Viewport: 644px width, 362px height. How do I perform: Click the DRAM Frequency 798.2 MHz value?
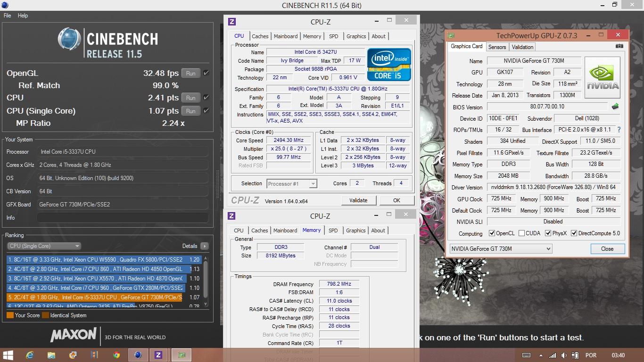[x=339, y=284]
